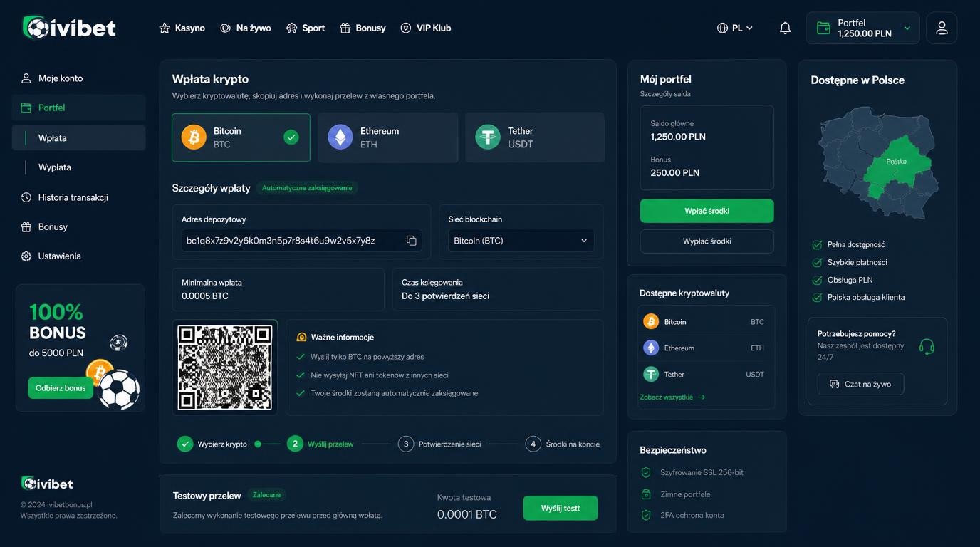Image resolution: width=980 pixels, height=547 pixels.
Task: Expand the header Portfel balance dropdown
Action: 907,28
